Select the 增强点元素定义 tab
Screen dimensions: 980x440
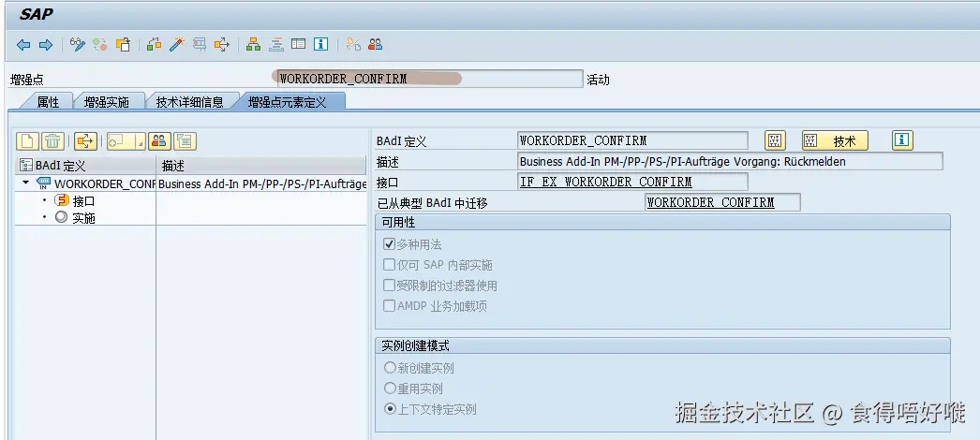click(x=288, y=102)
